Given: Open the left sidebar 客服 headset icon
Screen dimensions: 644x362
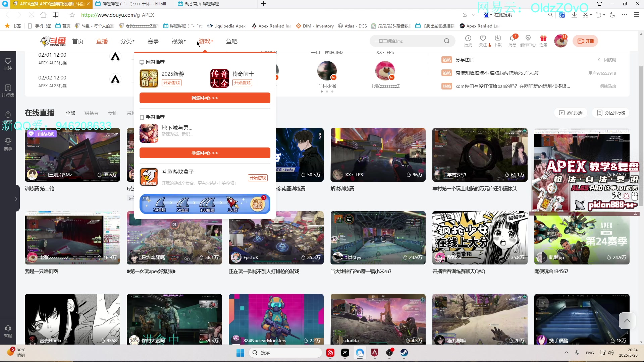Looking at the screenshot, I should point(8,331).
